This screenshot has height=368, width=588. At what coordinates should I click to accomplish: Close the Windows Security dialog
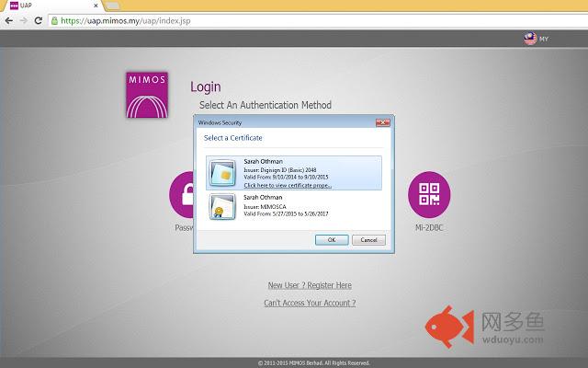pyautogui.click(x=382, y=122)
